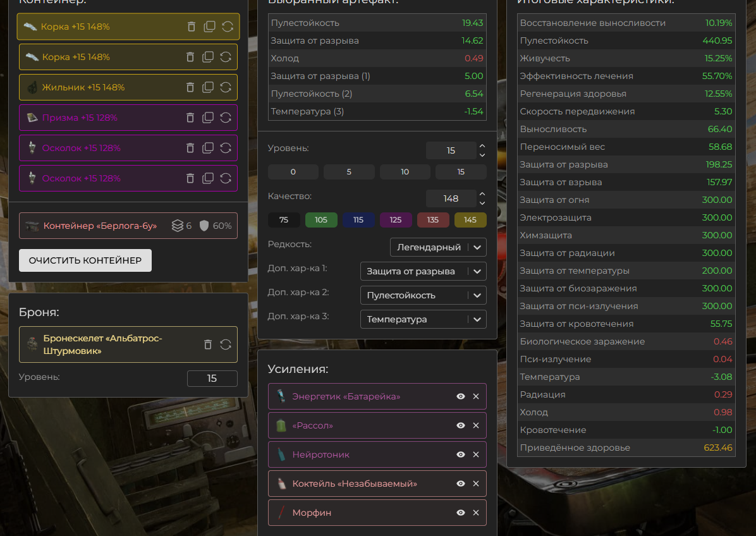Screen dimensions: 756x536
Task: Open the Энергетик «Батарейка» boost entry
Action: coord(377,396)
